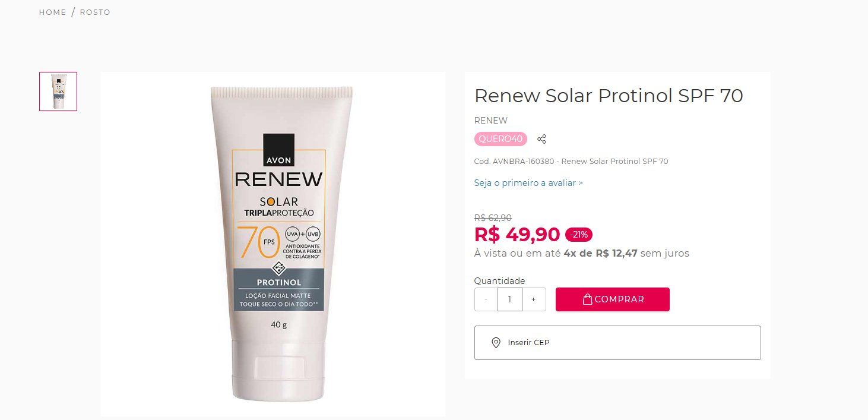
Task: Click the Inserir CEP field
Action: click(x=617, y=343)
